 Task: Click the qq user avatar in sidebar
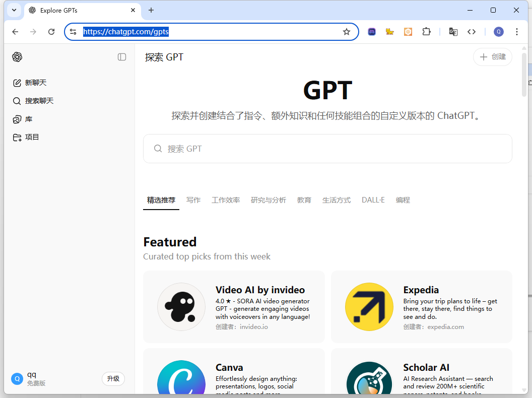coord(17,379)
